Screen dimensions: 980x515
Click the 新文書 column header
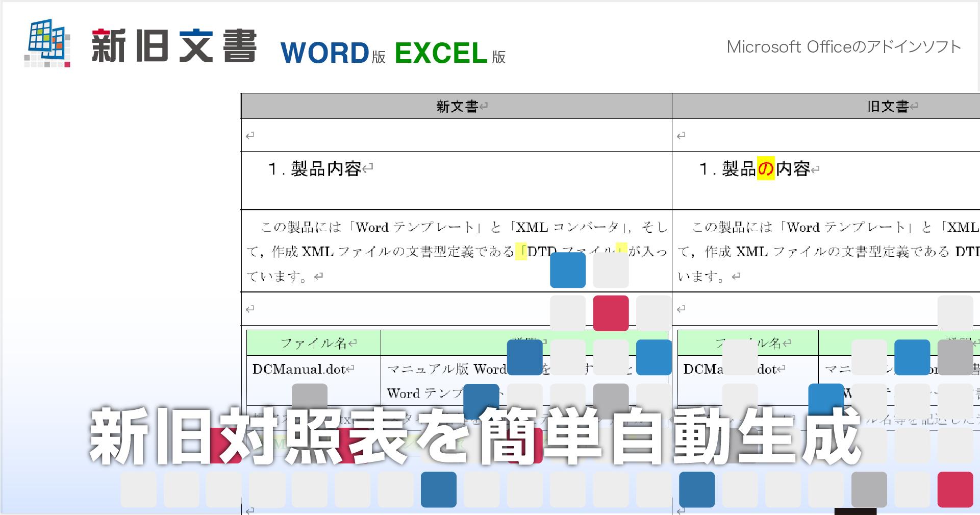(457, 106)
